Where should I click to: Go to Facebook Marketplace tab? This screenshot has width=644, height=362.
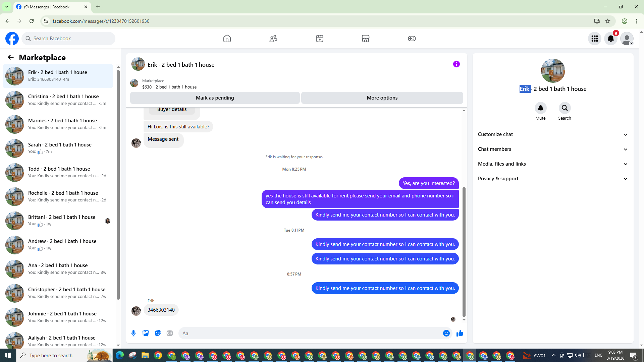366,39
